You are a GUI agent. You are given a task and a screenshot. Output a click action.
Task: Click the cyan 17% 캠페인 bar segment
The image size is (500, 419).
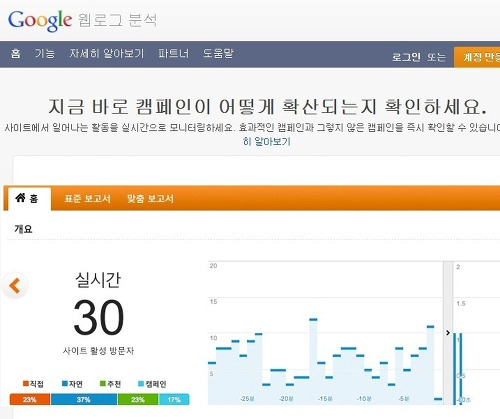coord(174,399)
